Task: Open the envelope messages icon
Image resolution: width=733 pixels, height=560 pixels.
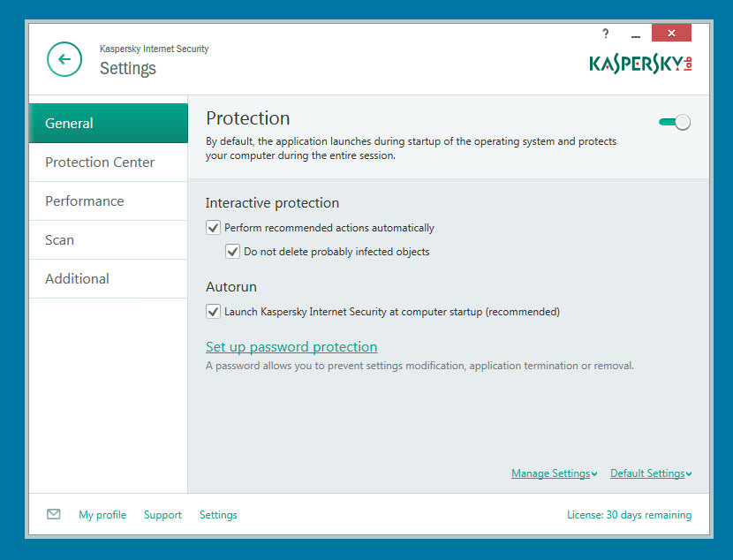Action: [x=54, y=514]
